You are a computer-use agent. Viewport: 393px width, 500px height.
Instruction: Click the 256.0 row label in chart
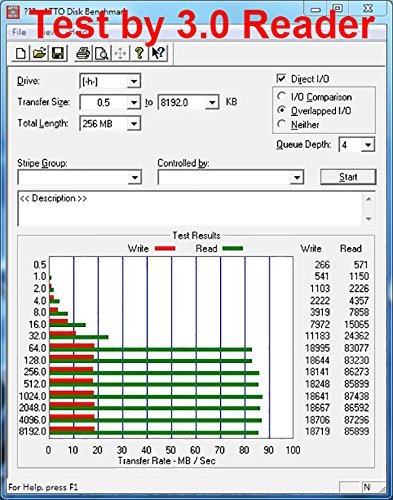point(35,372)
